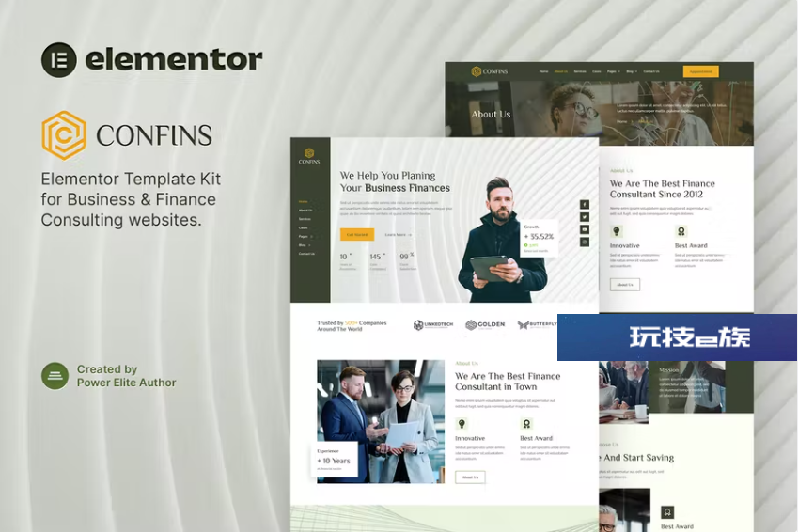Click the dark Best Award icon at the bottom right
798x532 pixels.
(667, 512)
